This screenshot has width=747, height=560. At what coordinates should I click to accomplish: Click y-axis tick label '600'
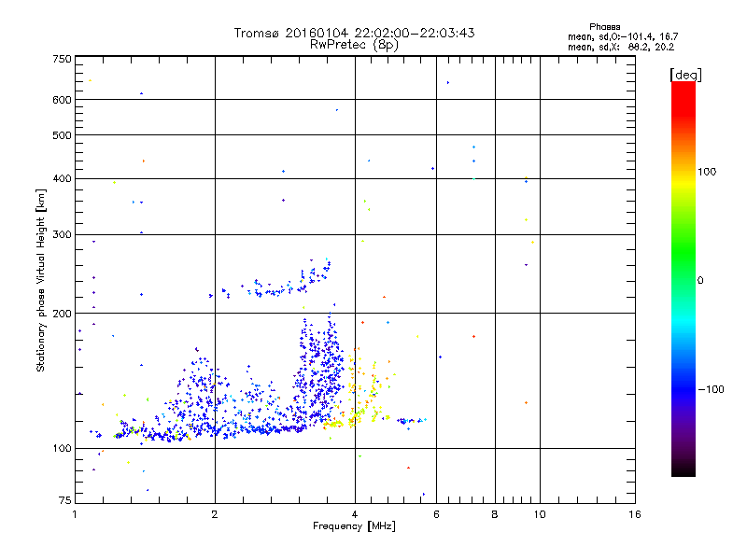point(62,100)
